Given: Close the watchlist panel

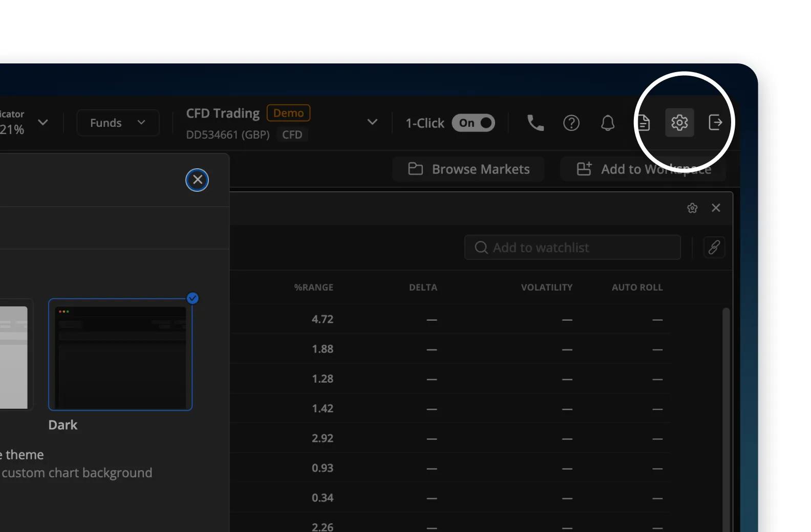Looking at the screenshot, I should (716, 208).
